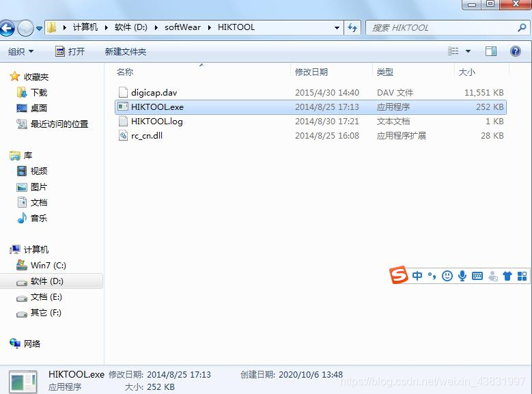Select 库 in the navigation pane
Screen dimensions: 532x394
(x=28, y=156)
